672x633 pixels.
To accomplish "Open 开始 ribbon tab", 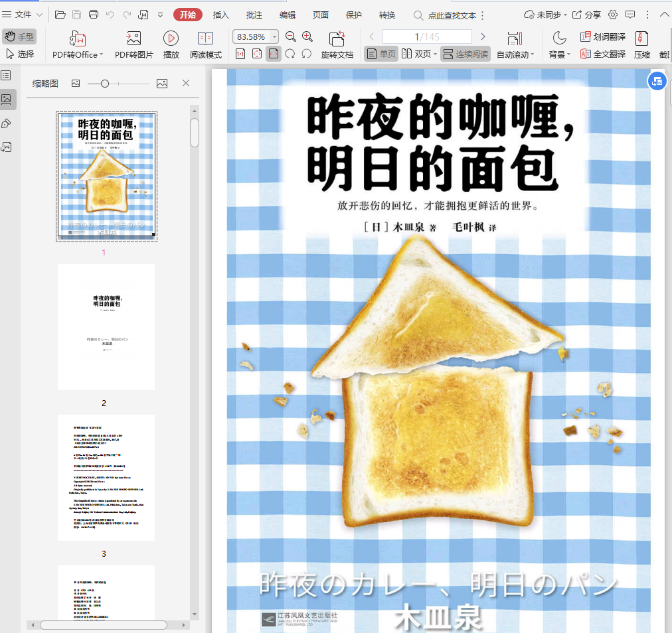I will point(188,15).
